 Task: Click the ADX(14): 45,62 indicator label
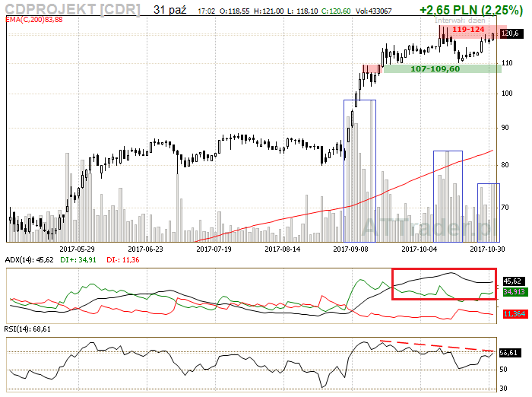click(29, 260)
